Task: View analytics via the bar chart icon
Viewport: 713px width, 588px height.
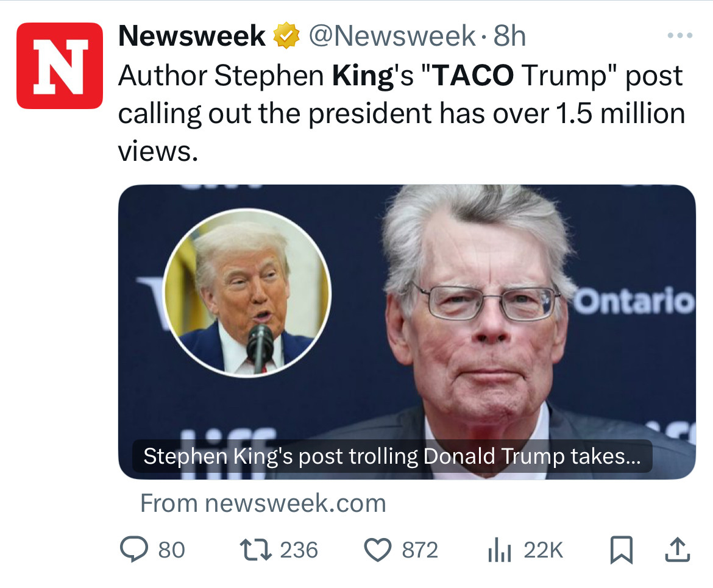Action: click(500, 550)
